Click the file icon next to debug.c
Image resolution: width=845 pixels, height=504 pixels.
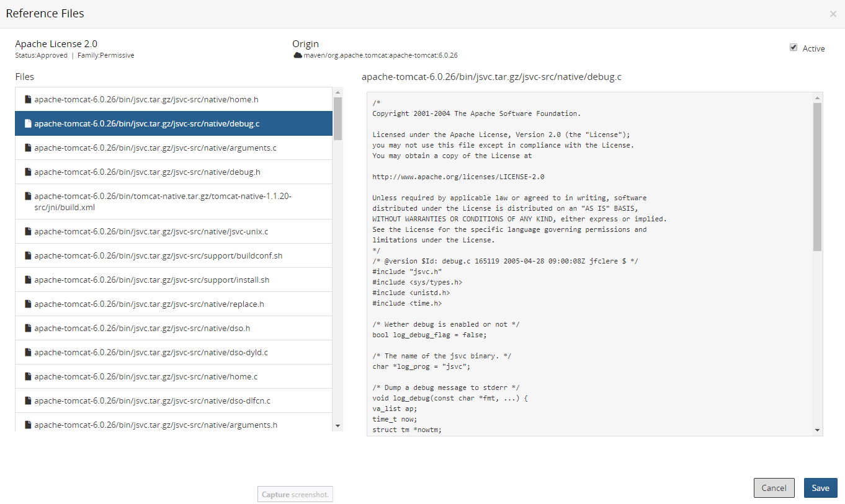(x=28, y=123)
